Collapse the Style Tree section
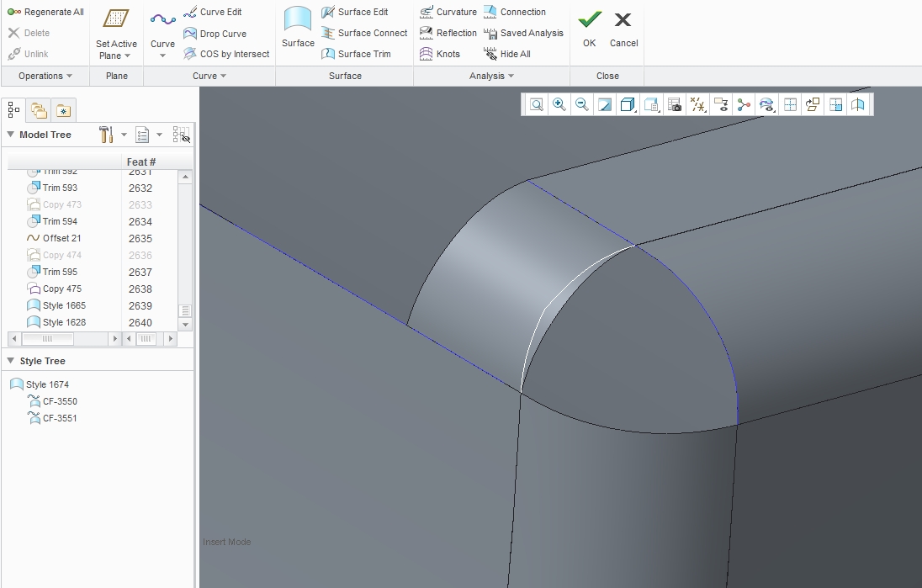 11,360
